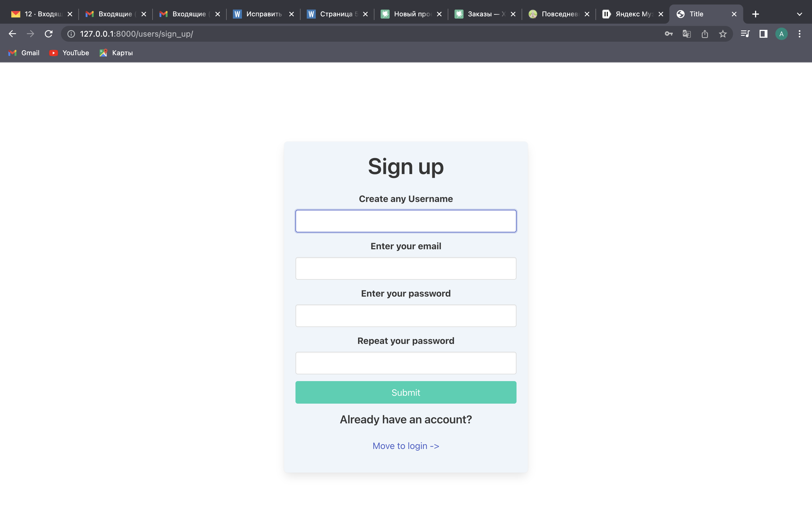Click the browser back arrow
Viewport: 812px width, 507px height.
tap(12, 34)
